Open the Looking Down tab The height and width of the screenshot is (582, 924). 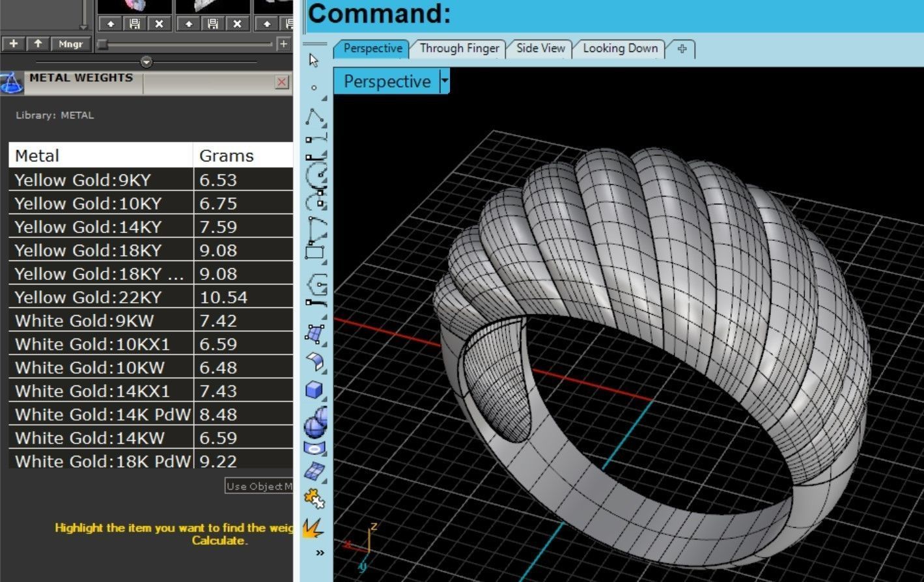pos(620,48)
